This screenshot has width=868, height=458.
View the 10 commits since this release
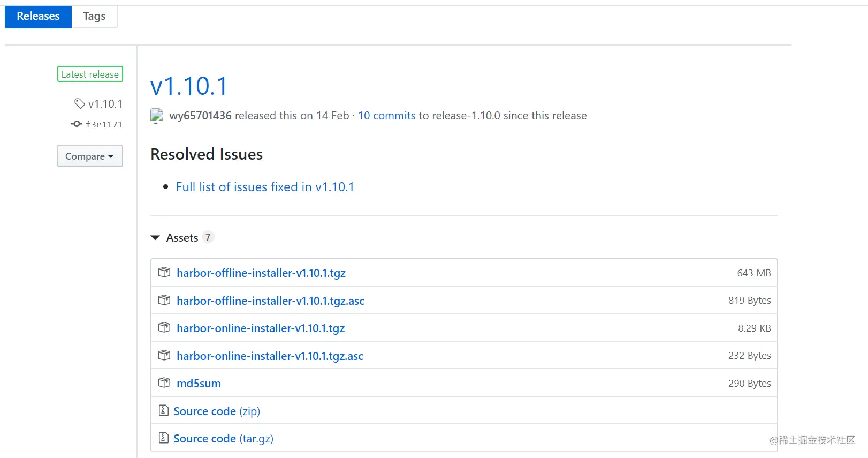tap(386, 116)
